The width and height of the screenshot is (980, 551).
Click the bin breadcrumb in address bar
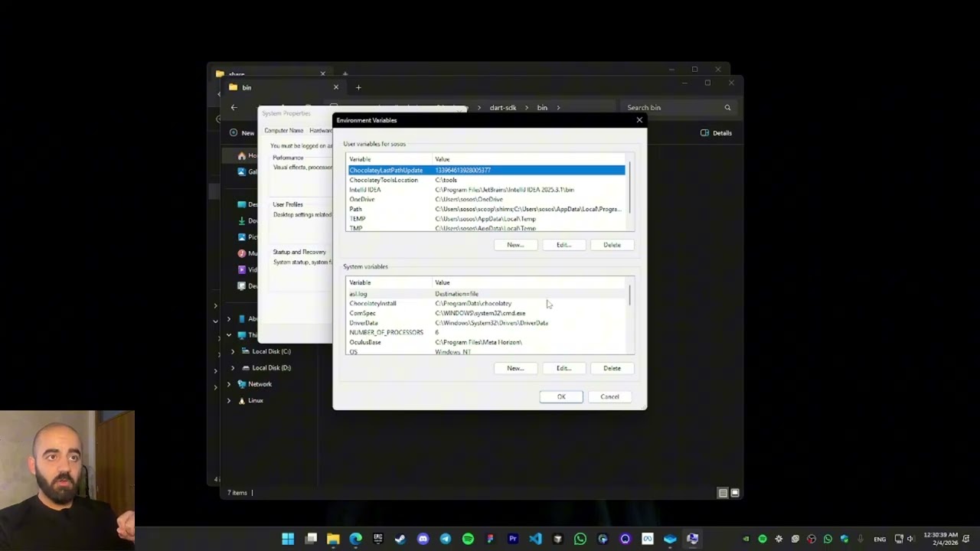542,108
